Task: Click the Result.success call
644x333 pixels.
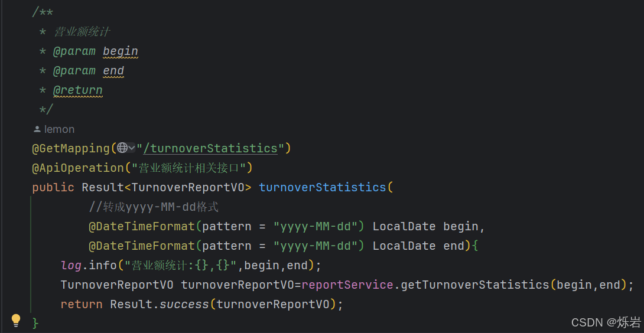Action: (x=160, y=304)
